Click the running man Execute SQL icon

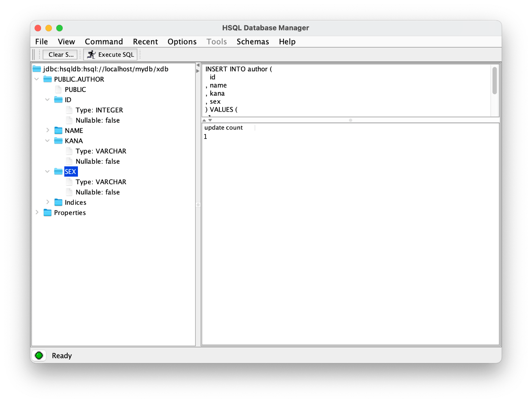click(x=91, y=54)
